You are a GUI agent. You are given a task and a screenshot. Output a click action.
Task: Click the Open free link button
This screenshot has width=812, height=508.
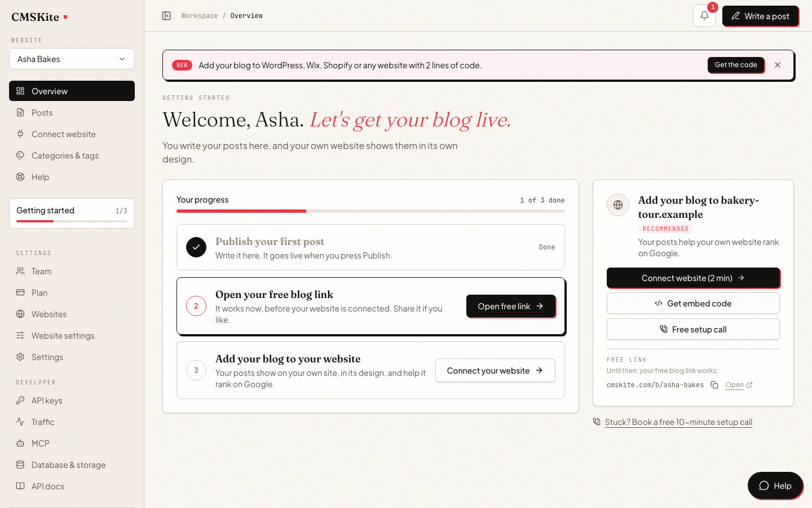(511, 306)
